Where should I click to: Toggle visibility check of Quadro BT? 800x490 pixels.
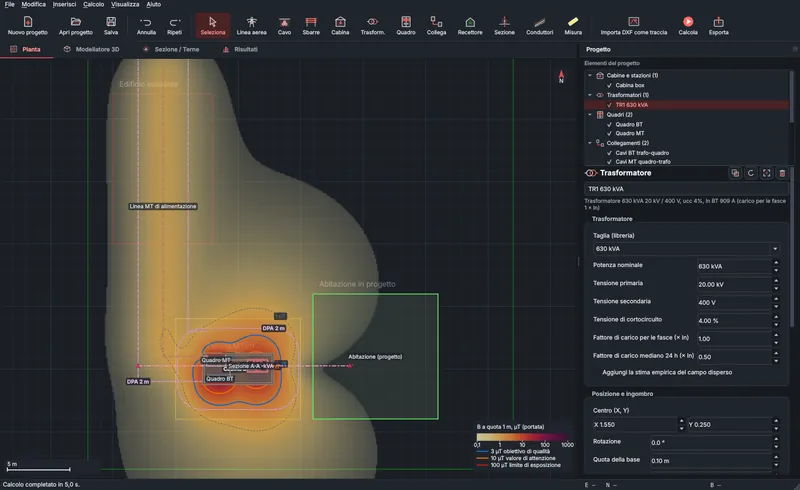[x=609, y=125]
